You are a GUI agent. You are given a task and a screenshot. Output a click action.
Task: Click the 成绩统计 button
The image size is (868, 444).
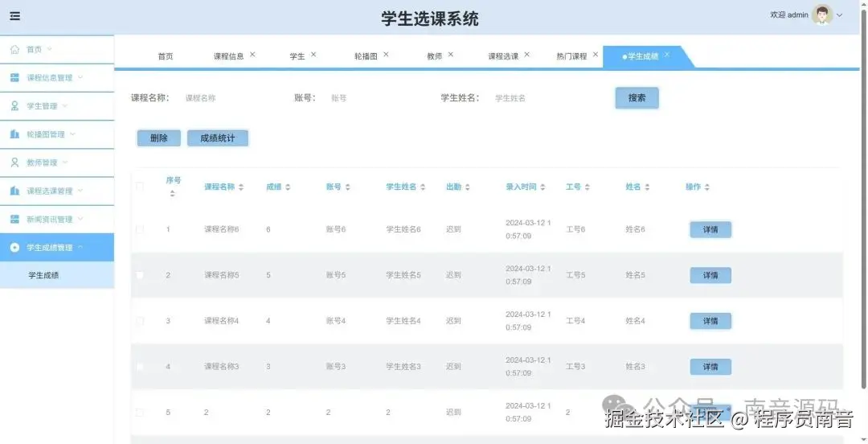click(218, 138)
